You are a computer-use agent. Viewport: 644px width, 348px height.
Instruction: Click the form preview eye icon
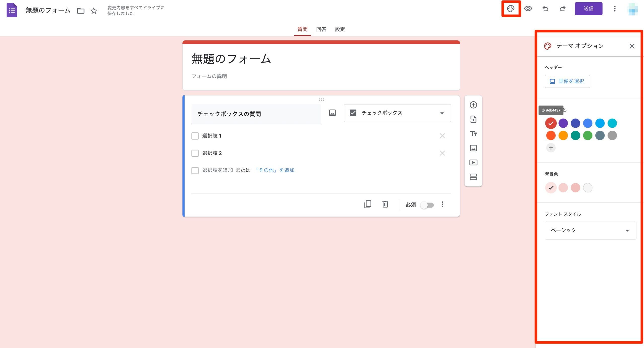(528, 9)
